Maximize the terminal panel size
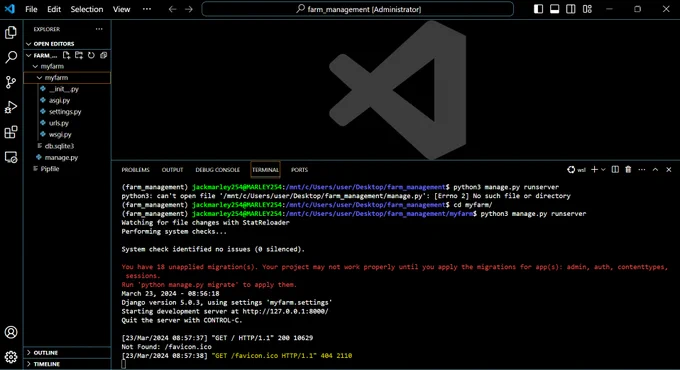 655,170
